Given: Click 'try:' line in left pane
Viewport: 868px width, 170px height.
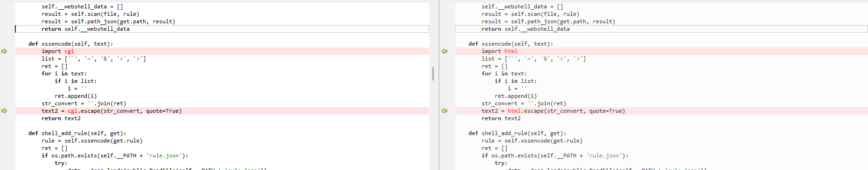Looking at the screenshot, I should pos(61,163).
